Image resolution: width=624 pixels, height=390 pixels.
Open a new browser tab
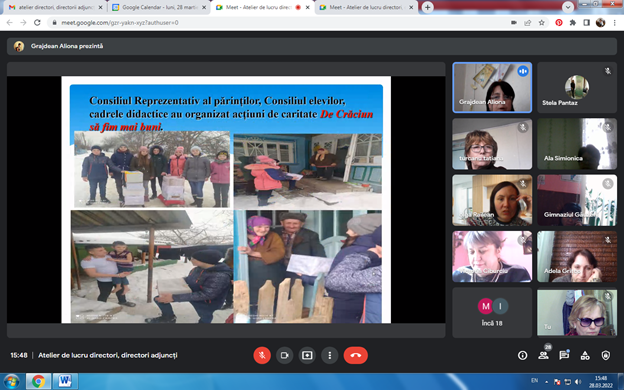(427, 7)
